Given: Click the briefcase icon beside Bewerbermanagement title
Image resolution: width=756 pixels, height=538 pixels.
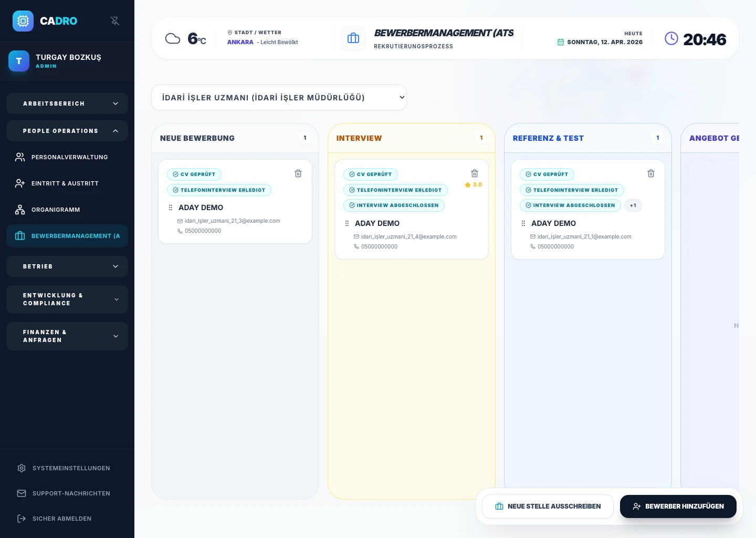Looking at the screenshot, I should click(x=353, y=38).
